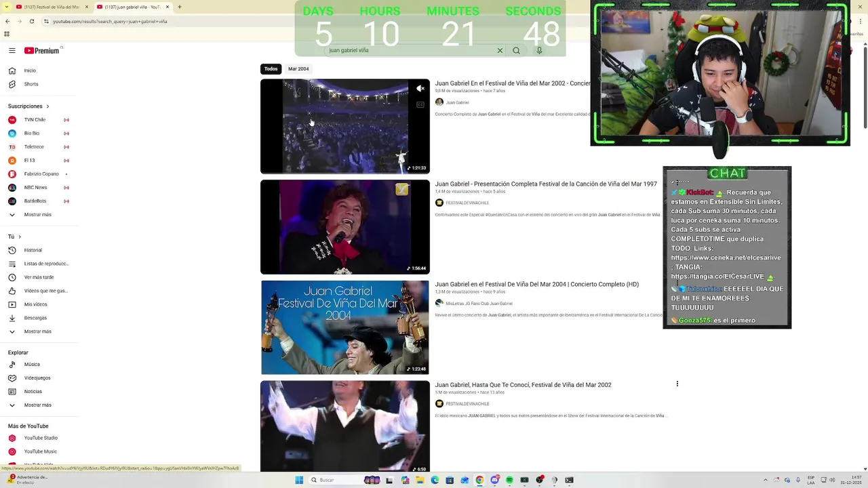
Task: Open the Windows Start menu
Action: click(x=299, y=480)
